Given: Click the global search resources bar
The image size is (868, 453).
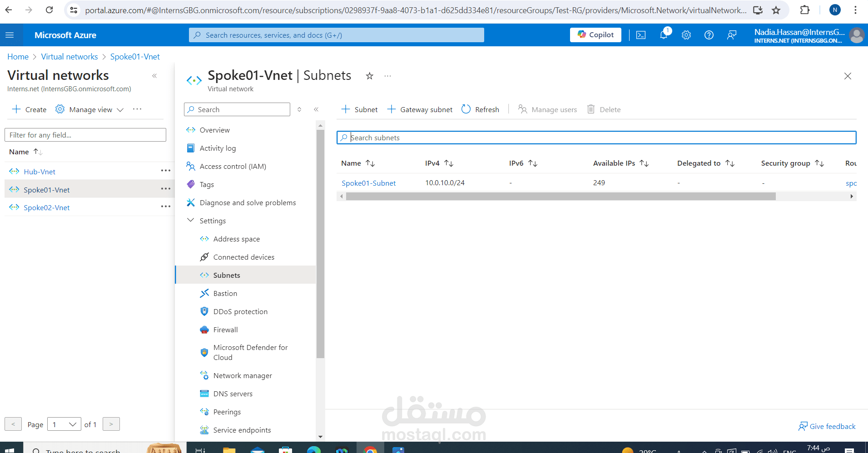Looking at the screenshot, I should 336,35.
